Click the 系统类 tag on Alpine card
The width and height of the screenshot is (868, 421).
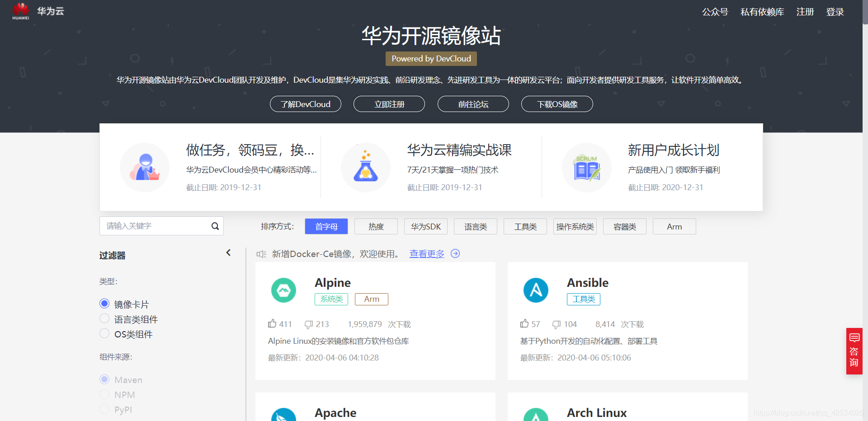(331, 299)
